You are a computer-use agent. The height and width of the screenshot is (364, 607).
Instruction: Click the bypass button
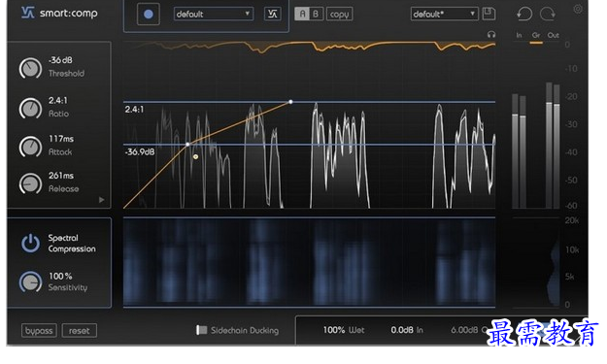[x=39, y=331]
